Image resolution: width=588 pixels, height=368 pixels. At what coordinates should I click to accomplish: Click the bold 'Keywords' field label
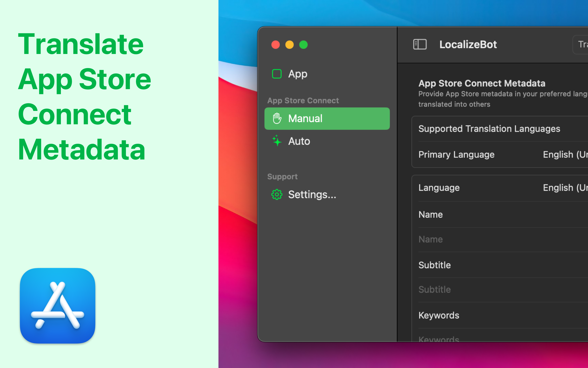click(439, 315)
